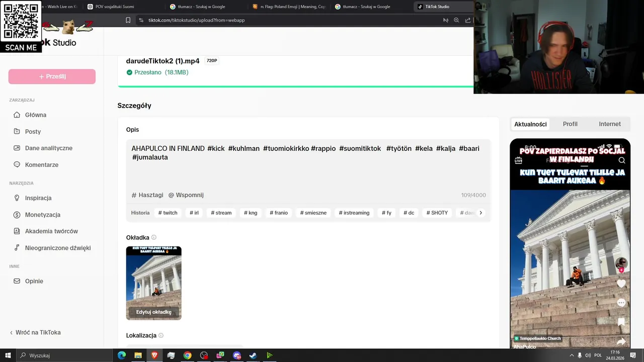Click the Wyszukaj taskbar search box
644x362 pixels.
tap(64, 355)
